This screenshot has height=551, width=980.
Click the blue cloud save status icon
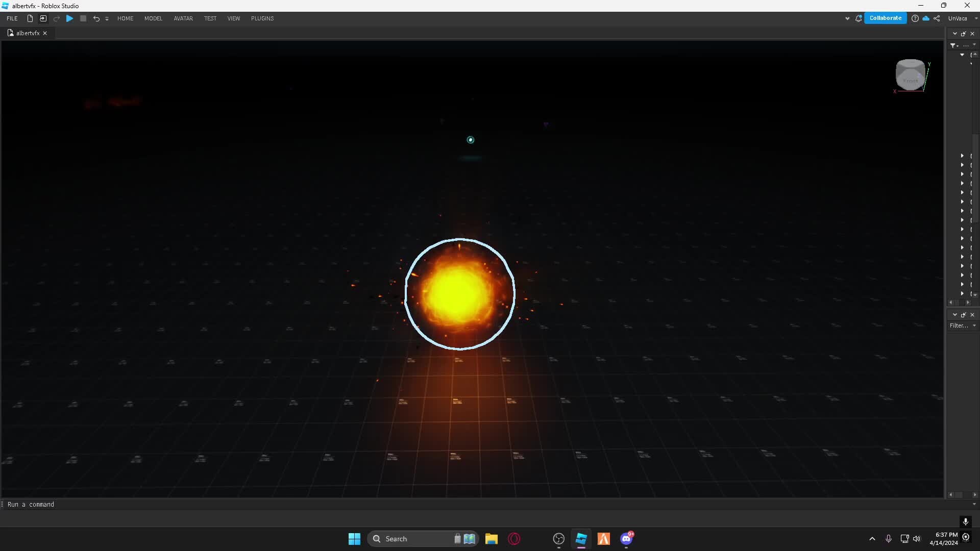[x=926, y=18]
